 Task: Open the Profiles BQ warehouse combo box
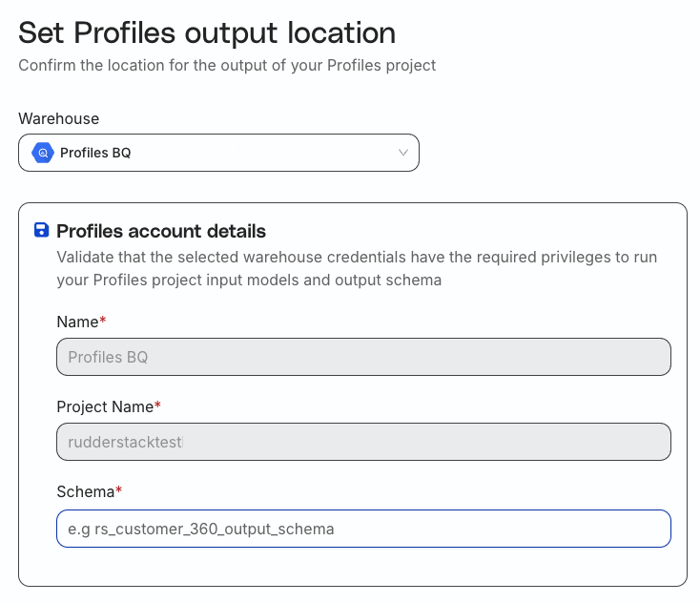coord(218,153)
